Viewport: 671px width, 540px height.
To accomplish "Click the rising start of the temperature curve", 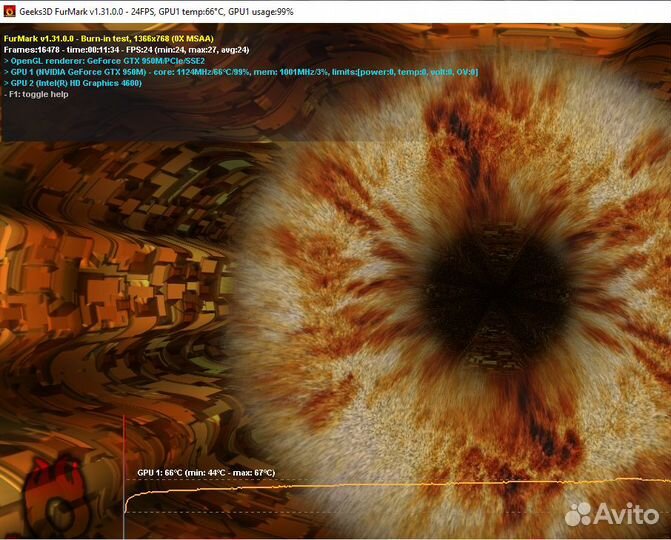I will click(127, 500).
